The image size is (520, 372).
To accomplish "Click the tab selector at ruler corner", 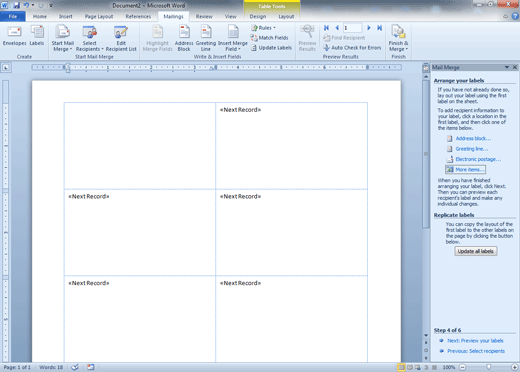I will 6,68.
